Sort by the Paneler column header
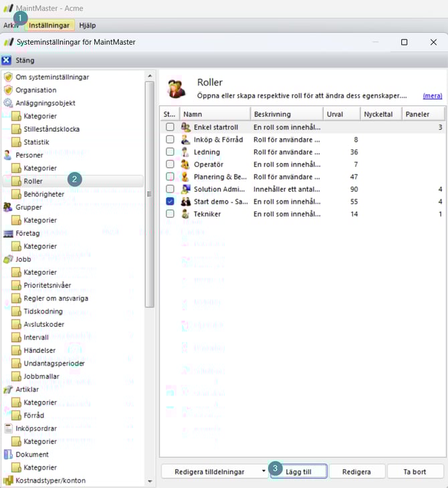 [423, 114]
